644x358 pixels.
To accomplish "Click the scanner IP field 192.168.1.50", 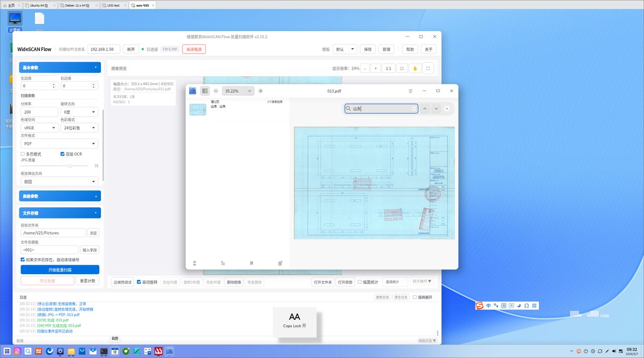I will 104,49.
